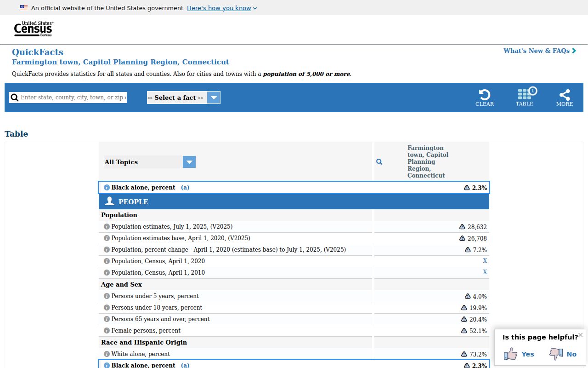Click warning triangle next to 26,708

tap(462, 238)
